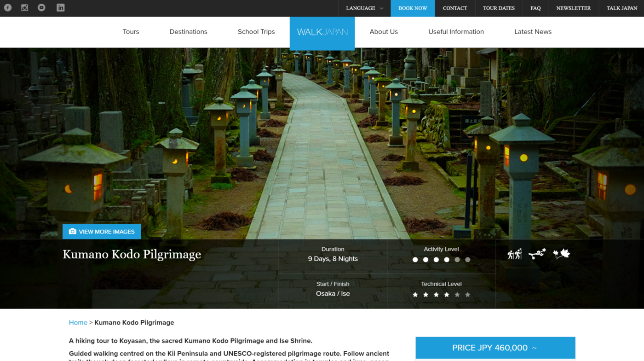Open the Instagram social icon
The image size is (644, 361).
coord(25,8)
